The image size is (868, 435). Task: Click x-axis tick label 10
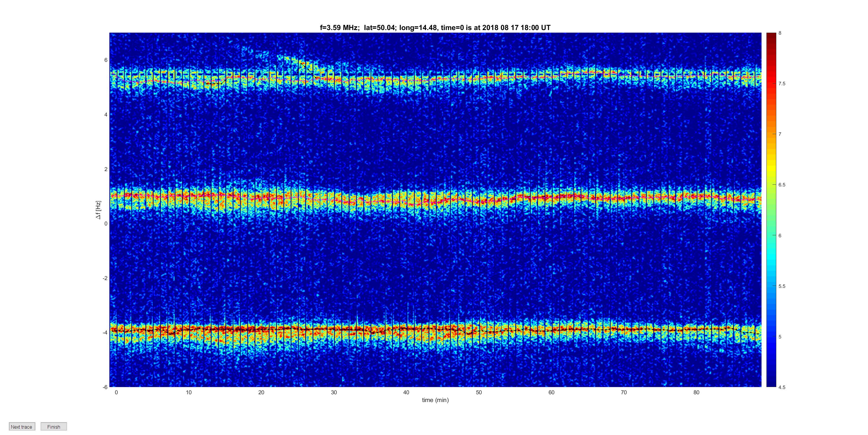tap(189, 392)
